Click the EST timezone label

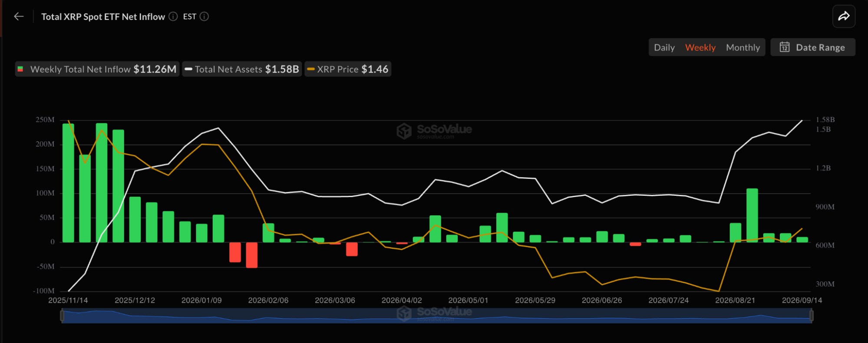click(x=189, y=16)
